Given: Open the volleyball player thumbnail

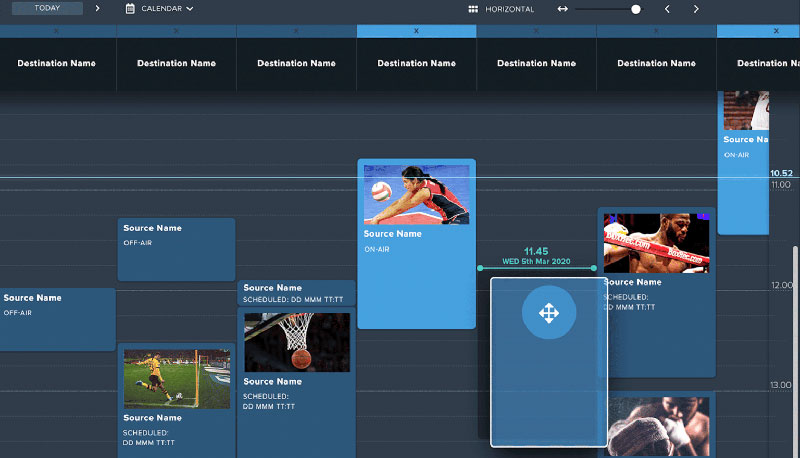Looking at the screenshot, I should (x=416, y=195).
